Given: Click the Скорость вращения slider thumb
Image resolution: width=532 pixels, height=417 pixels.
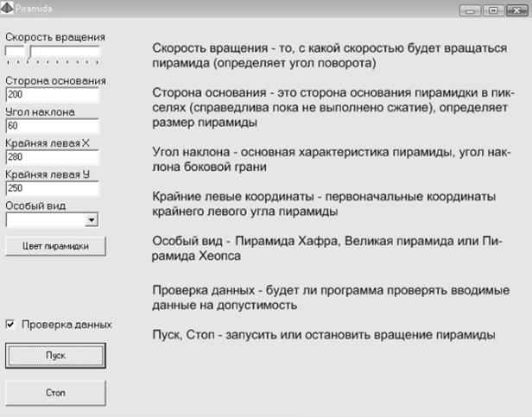Looking at the screenshot, I should point(28,53).
